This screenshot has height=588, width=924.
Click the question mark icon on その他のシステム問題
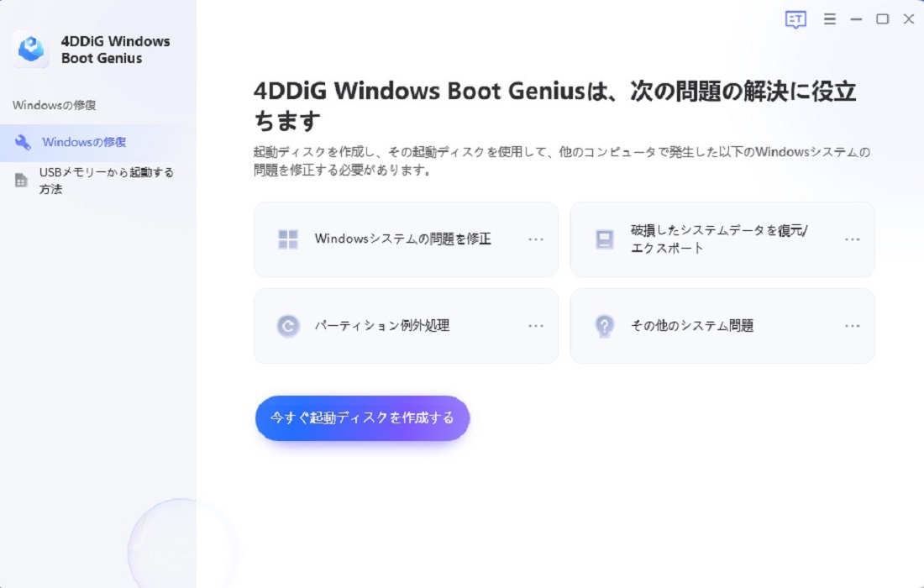click(603, 326)
